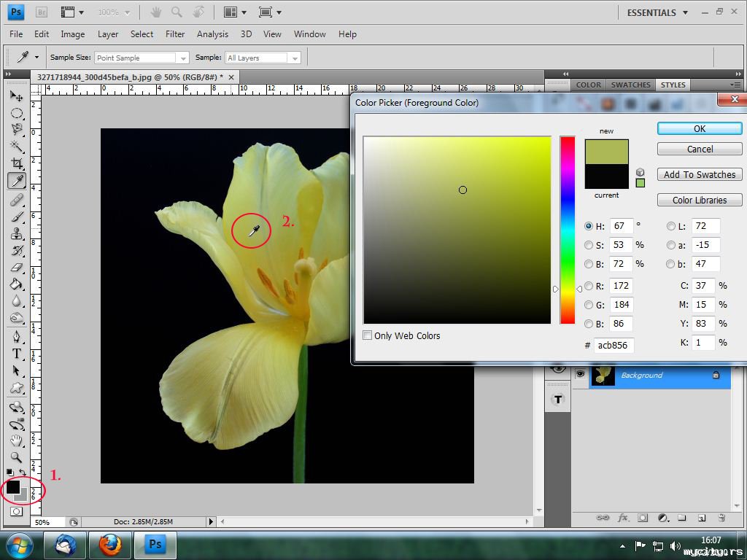Switch to the SWATCHES tab
Image resolution: width=747 pixels, height=560 pixels.
point(630,85)
